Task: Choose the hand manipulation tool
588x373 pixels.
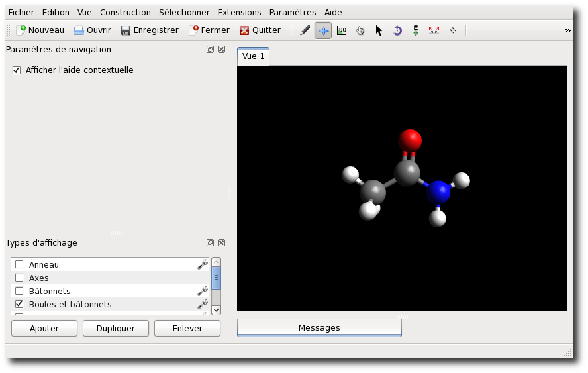Action: coord(360,30)
